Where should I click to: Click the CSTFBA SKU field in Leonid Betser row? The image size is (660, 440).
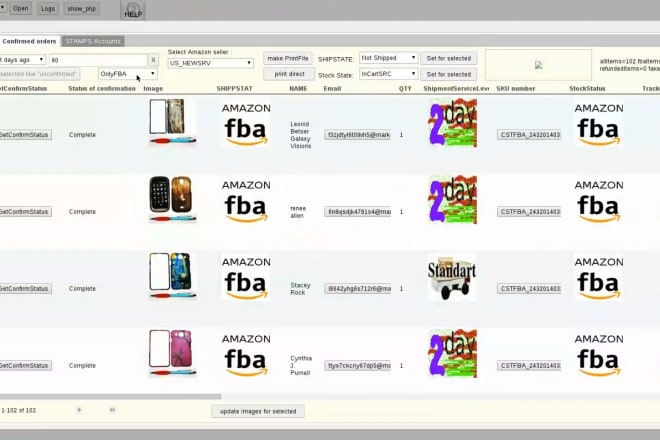tap(529, 135)
